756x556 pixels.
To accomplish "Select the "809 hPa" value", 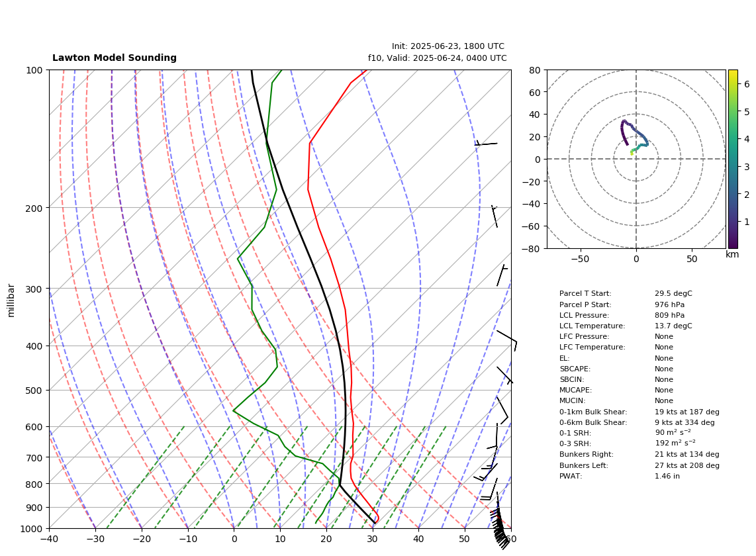I will pos(670,315).
